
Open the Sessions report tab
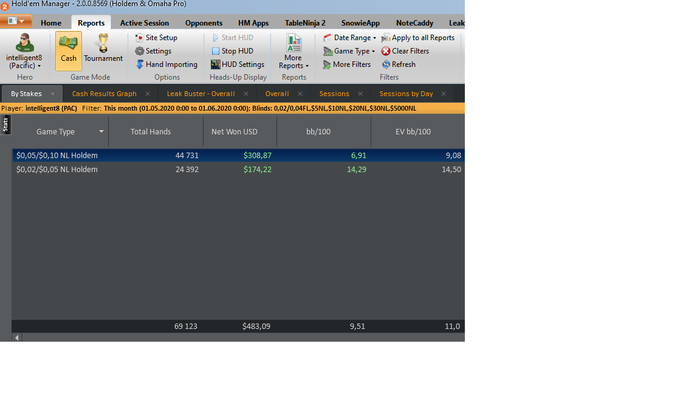pyautogui.click(x=334, y=94)
